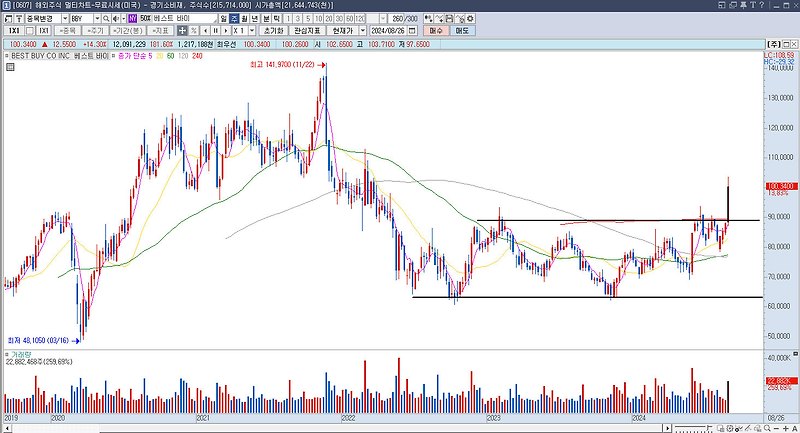This screenshot has width=800, height=433.
Task: Click the horizontal chart scrollbar track
Action: [337, 428]
